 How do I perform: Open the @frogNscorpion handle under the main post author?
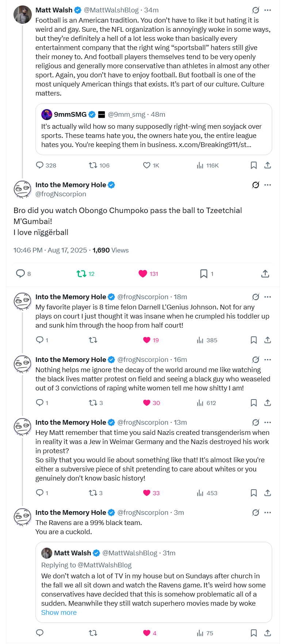point(61,194)
